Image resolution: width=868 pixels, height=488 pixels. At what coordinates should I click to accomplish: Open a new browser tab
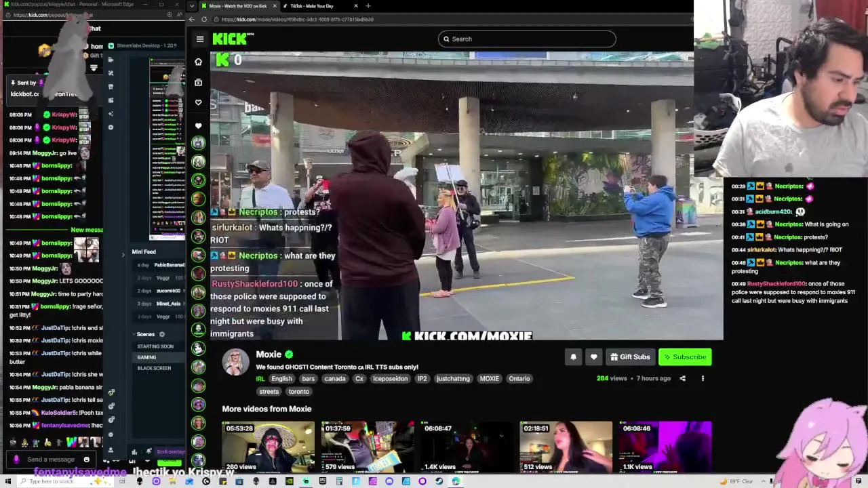click(x=368, y=6)
